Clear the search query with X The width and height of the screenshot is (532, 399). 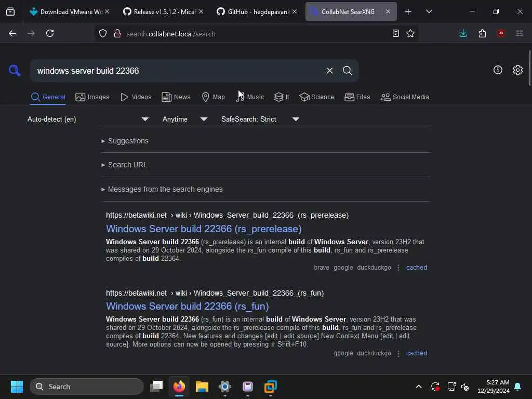pos(329,71)
